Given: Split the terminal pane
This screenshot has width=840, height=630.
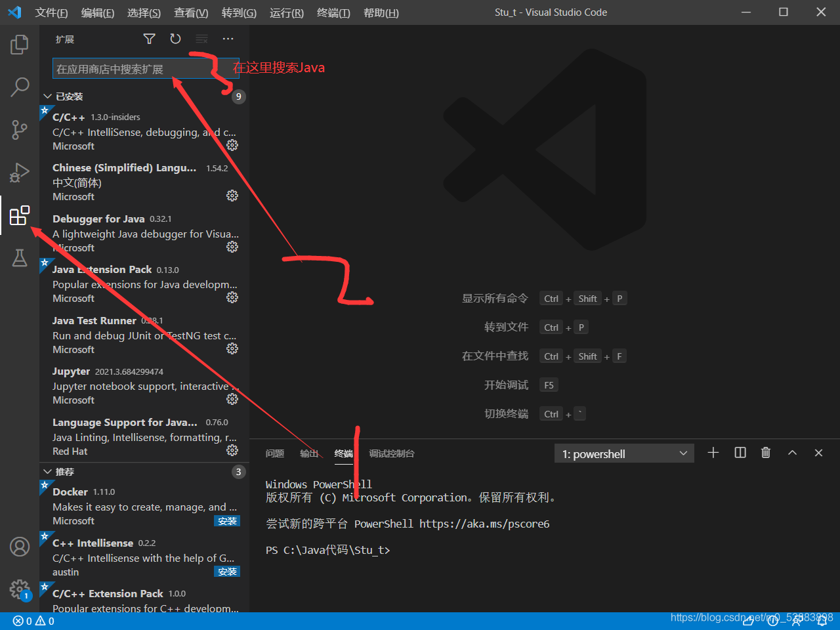Looking at the screenshot, I should pyautogui.click(x=740, y=453).
